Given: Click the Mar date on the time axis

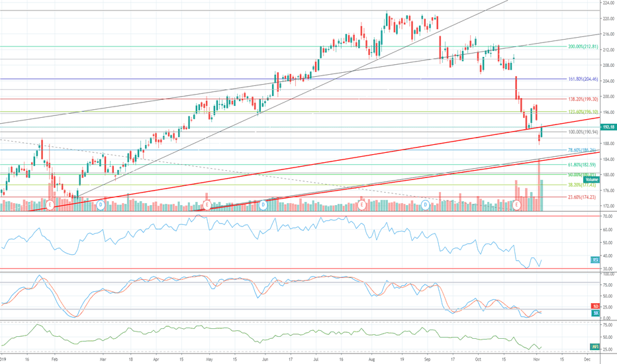Looking at the screenshot, I should [103, 359].
